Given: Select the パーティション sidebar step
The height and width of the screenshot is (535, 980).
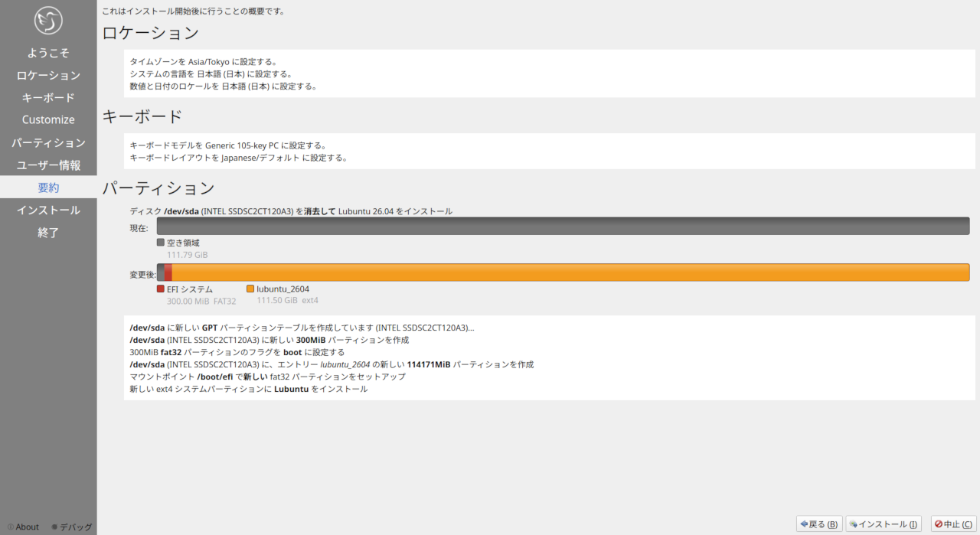Looking at the screenshot, I should [48, 142].
